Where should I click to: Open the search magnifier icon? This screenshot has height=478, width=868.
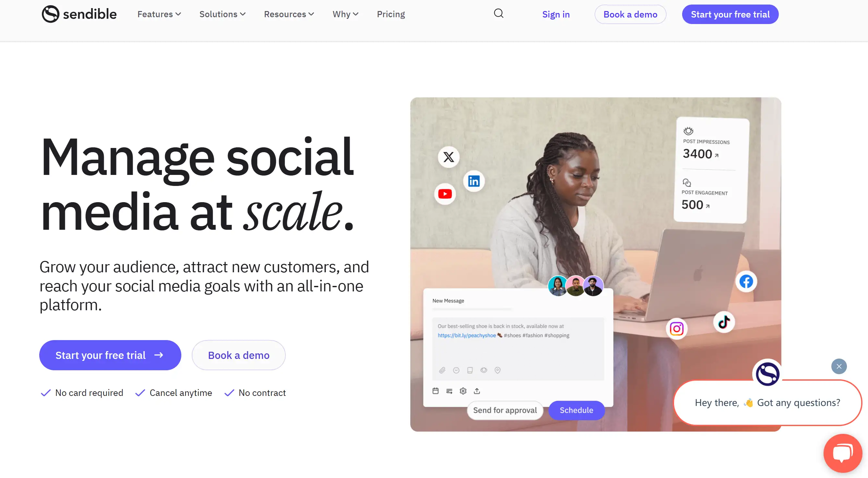[x=499, y=14]
